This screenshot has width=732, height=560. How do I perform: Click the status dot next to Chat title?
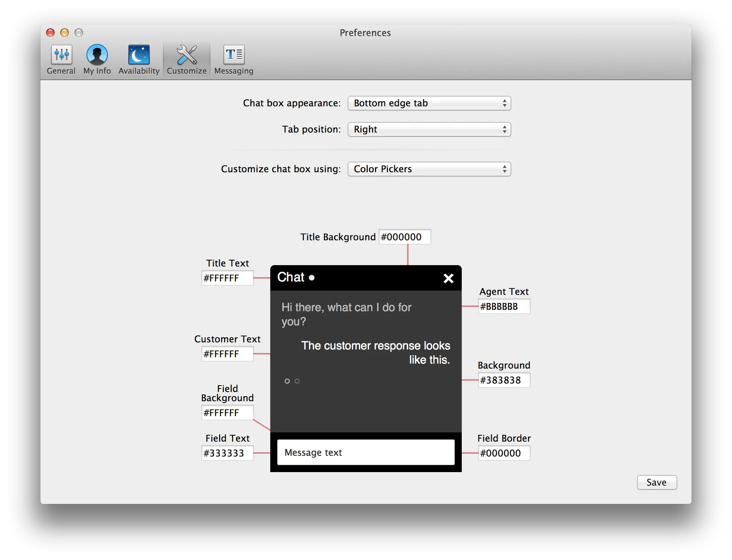[x=312, y=278]
